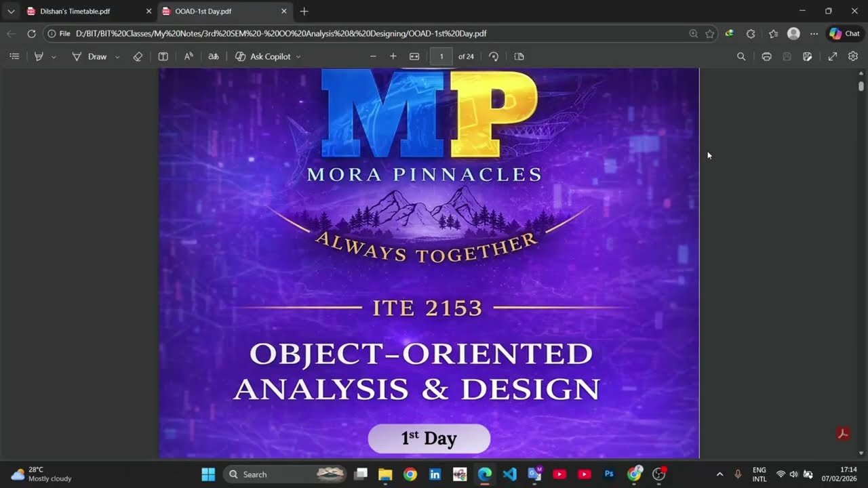This screenshot has height=488, width=868.
Task: Launch Google Chrome from taskbar
Action: (x=410, y=474)
